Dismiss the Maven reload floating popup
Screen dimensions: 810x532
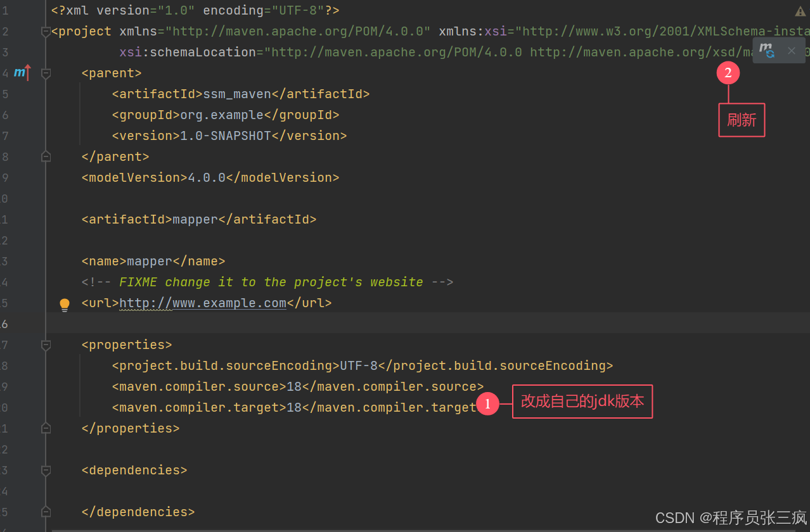[791, 51]
